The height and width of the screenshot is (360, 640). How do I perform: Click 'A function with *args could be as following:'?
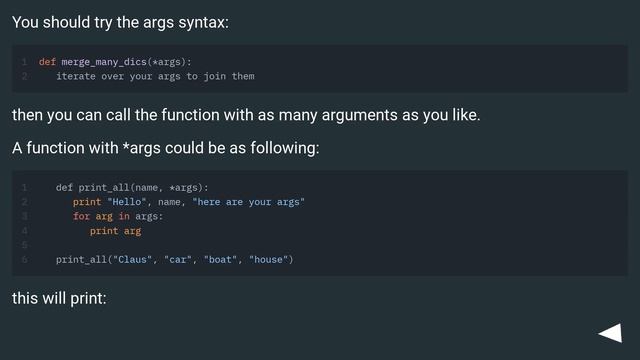coord(166,148)
